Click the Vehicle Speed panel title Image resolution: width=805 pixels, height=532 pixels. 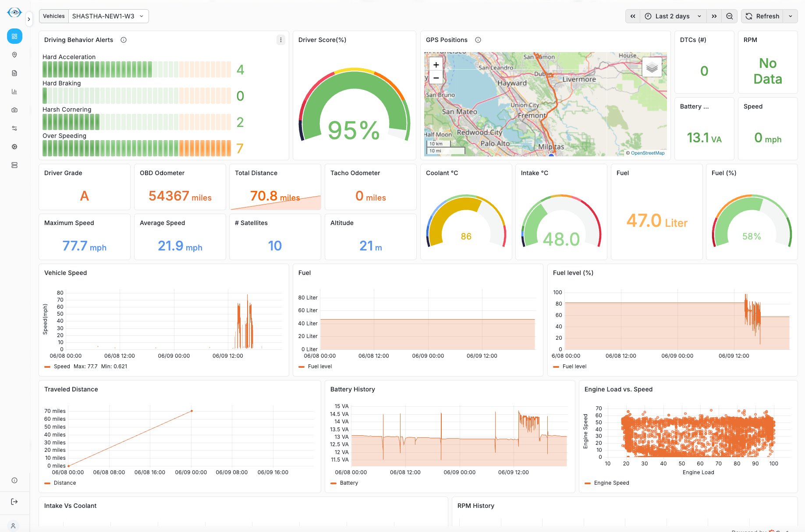(66, 273)
